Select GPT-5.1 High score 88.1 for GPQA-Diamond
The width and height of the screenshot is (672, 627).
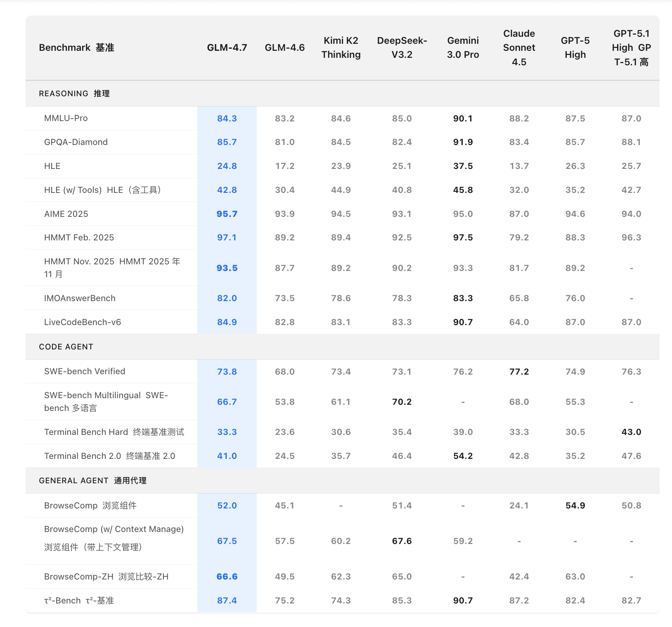pos(632,142)
